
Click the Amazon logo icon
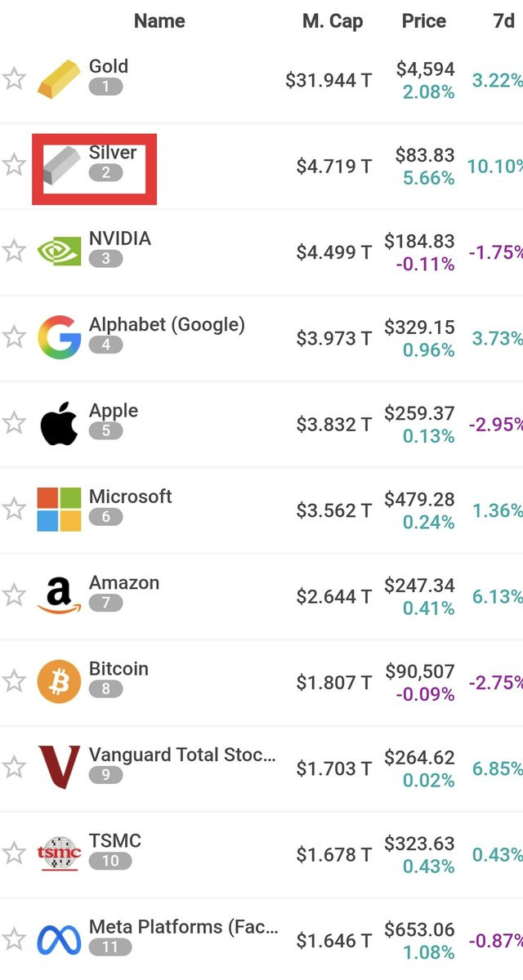point(60,595)
